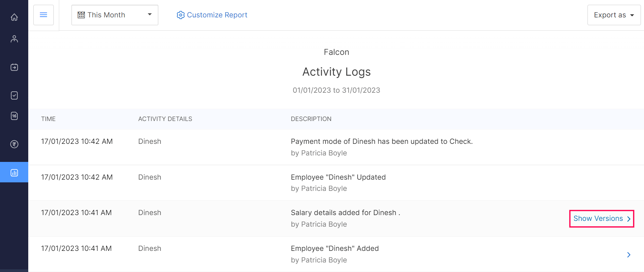Click the gear icon beside Customize Report
Screen dimensions: 644x272
pos(180,15)
